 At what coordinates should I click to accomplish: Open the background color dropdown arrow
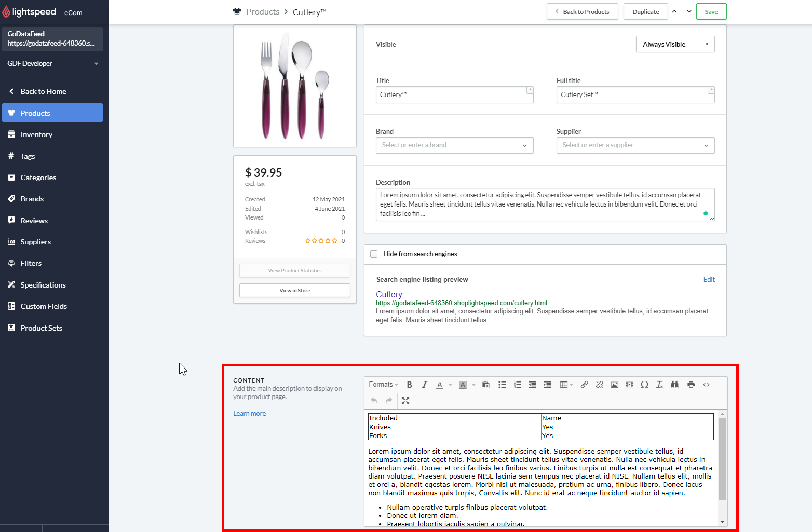pyautogui.click(x=473, y=385)
